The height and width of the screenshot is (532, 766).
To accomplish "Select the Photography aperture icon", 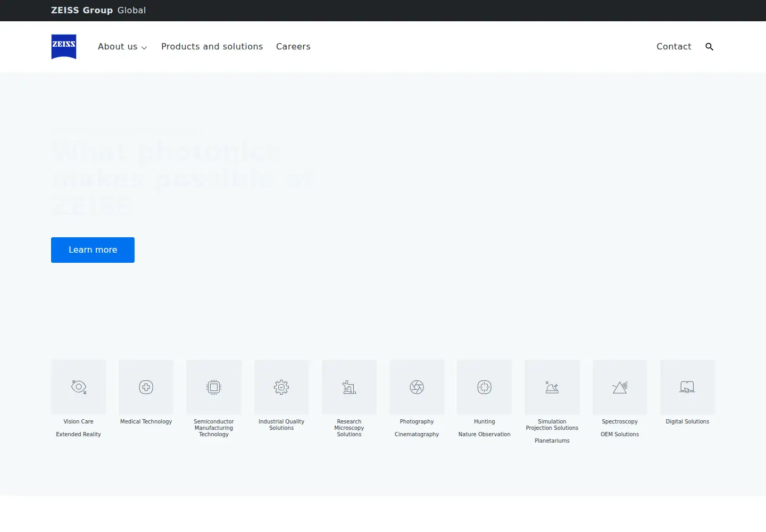I will tap(417, 387).
